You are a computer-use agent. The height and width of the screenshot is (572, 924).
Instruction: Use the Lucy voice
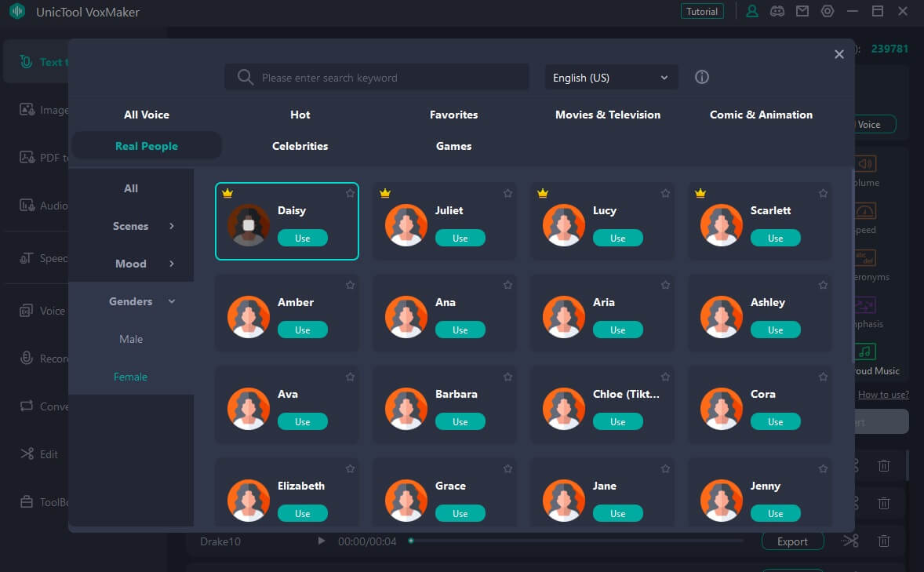pyautogui.click(x=617, y=239)
